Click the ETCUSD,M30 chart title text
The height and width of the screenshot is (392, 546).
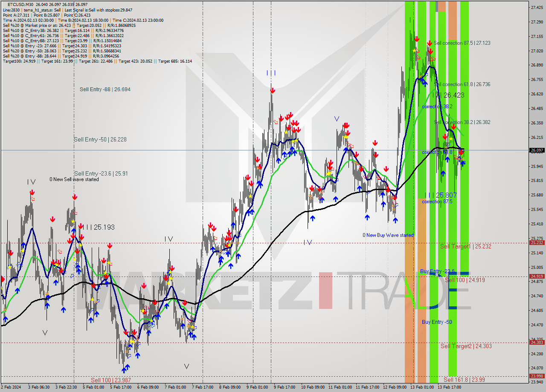pyautogui.click(x=21, y=4)
